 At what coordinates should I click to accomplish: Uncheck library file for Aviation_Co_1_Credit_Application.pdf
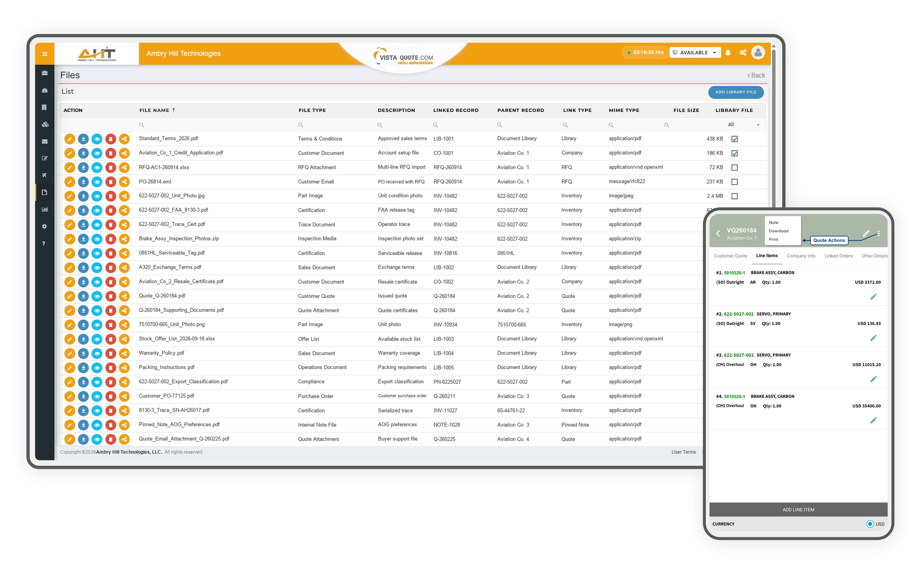[735, 153]
